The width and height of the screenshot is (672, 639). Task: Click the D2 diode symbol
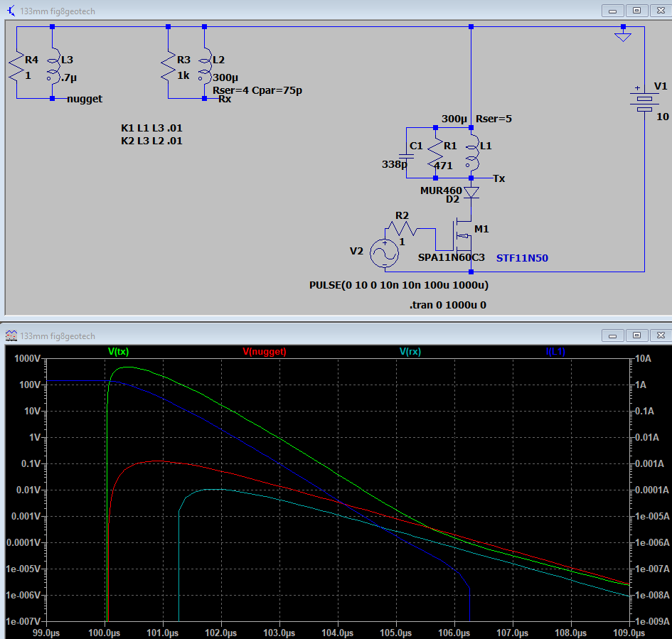471,192
